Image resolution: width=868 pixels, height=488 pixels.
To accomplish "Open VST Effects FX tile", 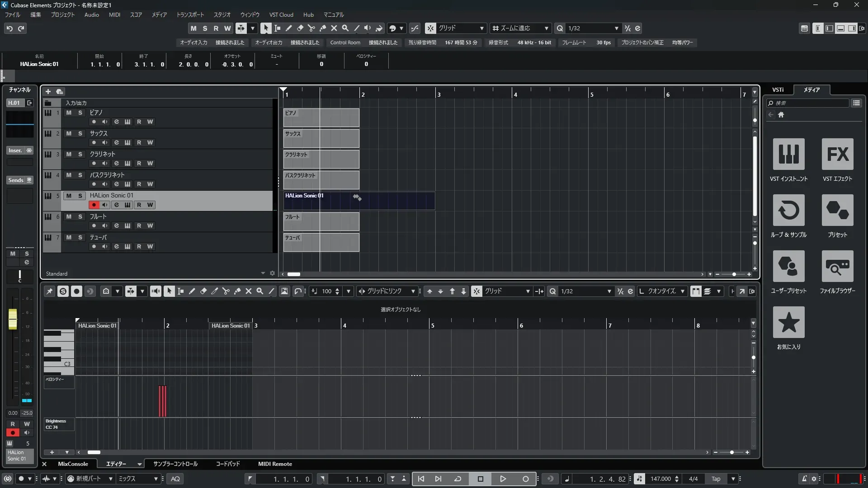I will tap(837, 154).
